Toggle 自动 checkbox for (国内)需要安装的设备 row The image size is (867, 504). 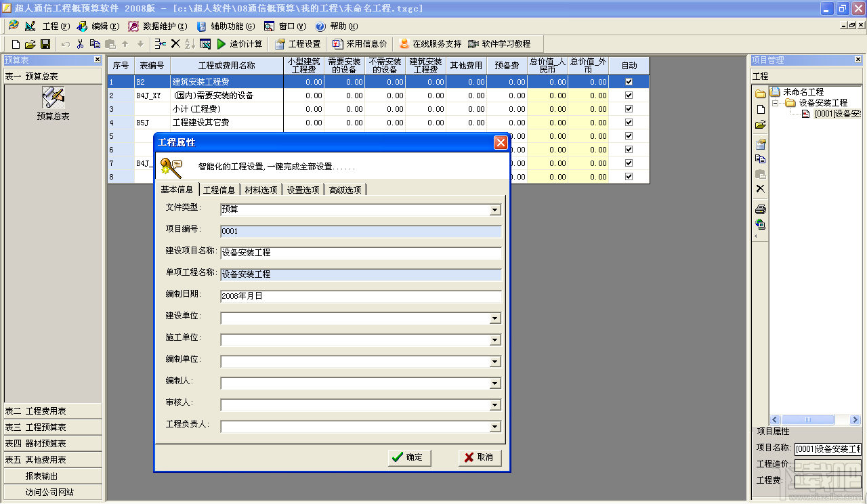pos(629,96)
